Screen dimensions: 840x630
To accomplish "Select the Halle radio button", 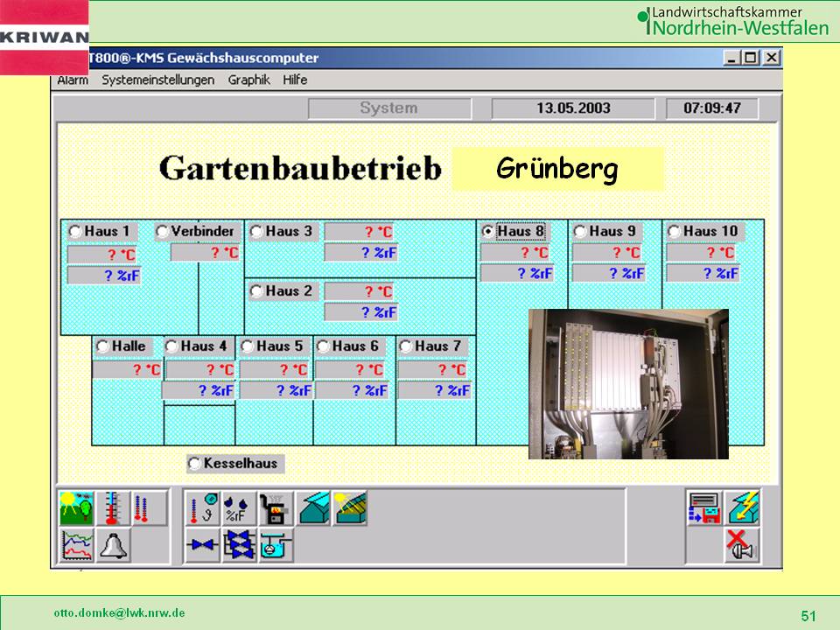I will click(x=102, y=346).
